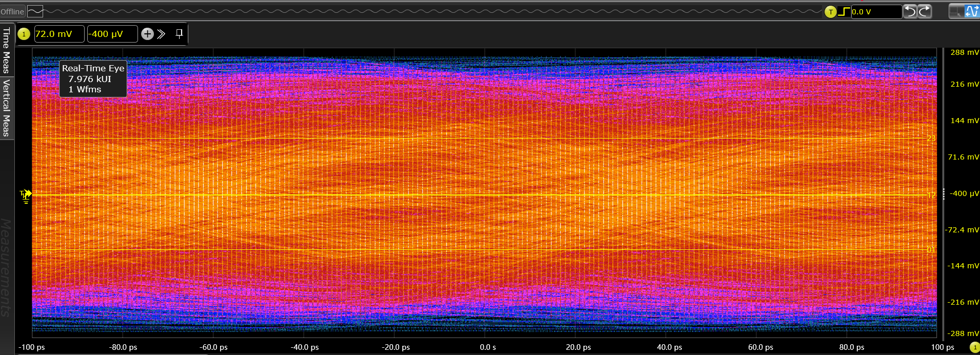Select the waveform pan mode icon
Image resolution: width=980 pixels, height=355 pixels.
point(972,11)
